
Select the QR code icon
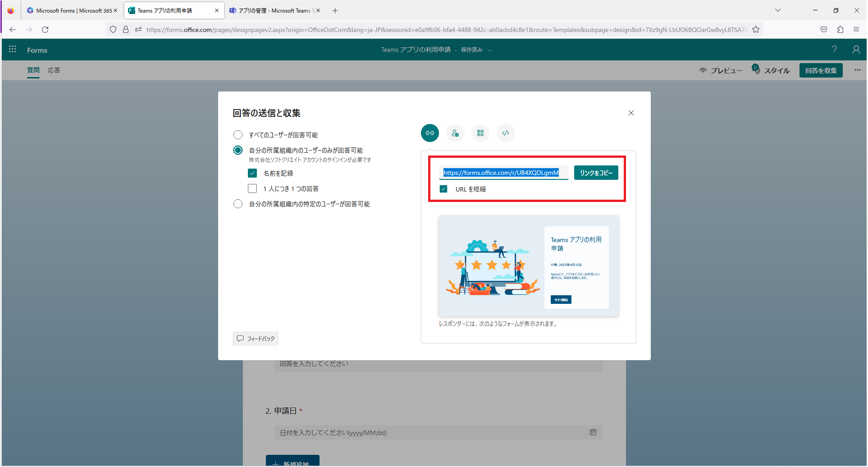pyautogui.click(x=480, y=133)
